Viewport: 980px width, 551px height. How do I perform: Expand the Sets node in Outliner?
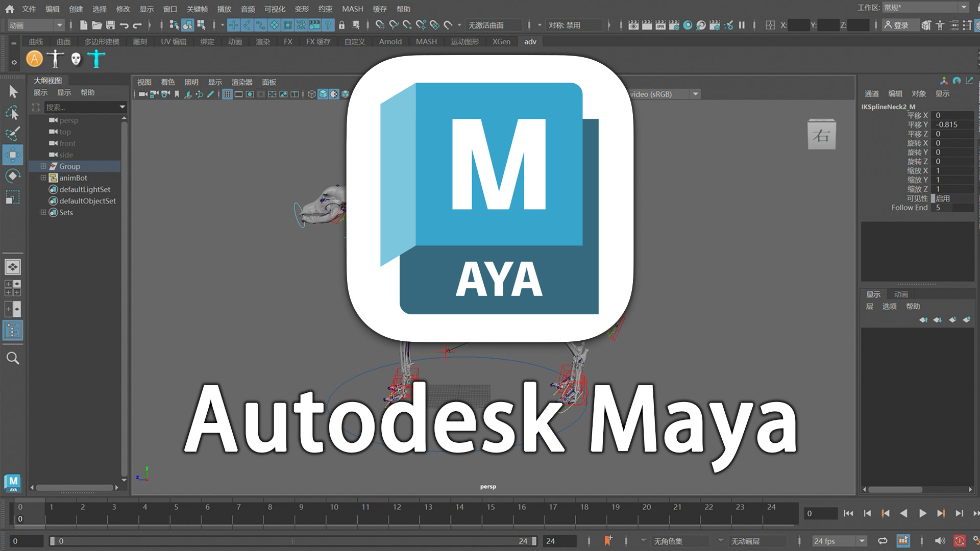click(x=43, y=212)
